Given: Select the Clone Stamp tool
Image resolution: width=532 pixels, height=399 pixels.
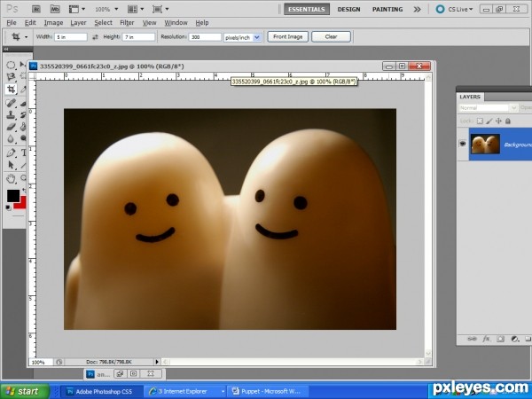Looking at the screenshot, I should tap(11, 114).
